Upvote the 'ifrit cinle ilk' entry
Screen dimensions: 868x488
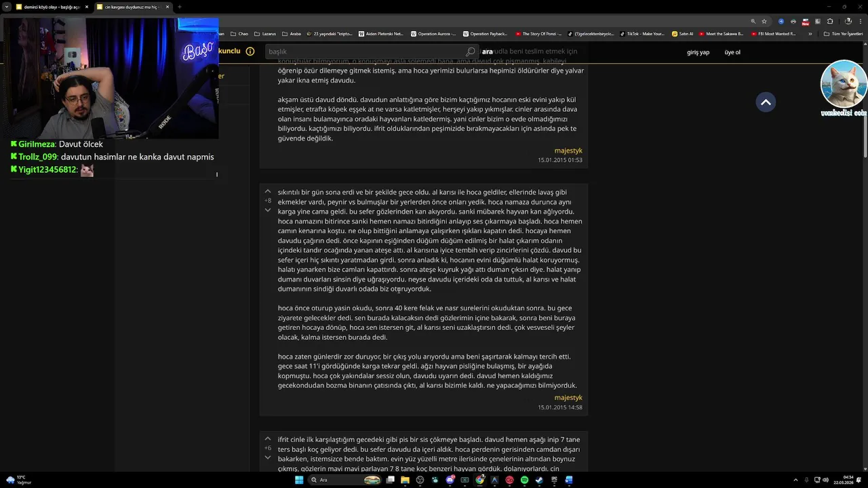[268, 439]
